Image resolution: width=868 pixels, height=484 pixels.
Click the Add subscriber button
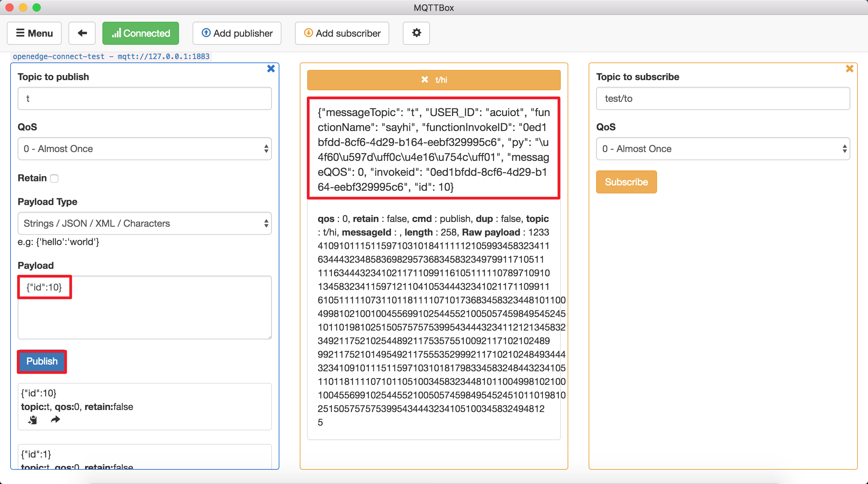pos(342,33)
